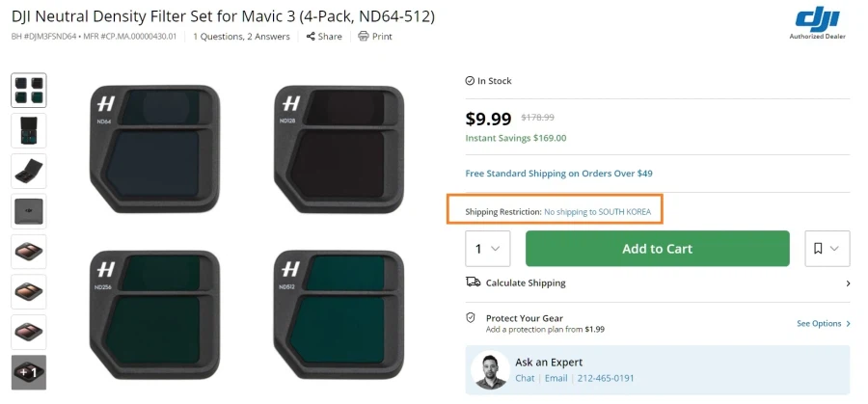Click the Share icon

click(x=311, y=37)
